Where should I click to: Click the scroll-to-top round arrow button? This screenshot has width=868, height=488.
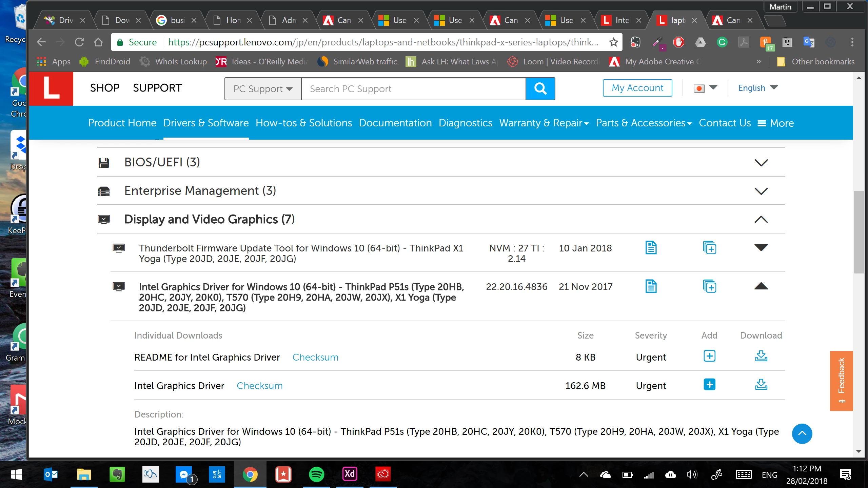[802, 433]
